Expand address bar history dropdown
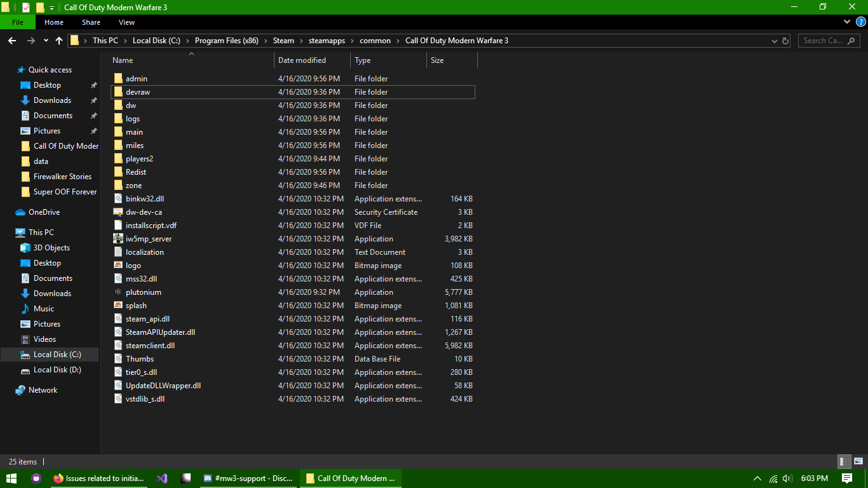 tap(774, 41)
